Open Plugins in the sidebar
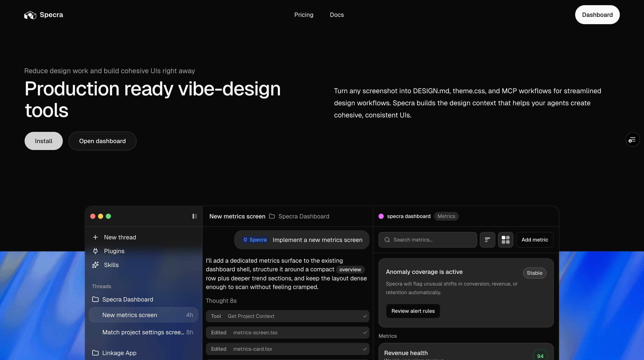 114,251
